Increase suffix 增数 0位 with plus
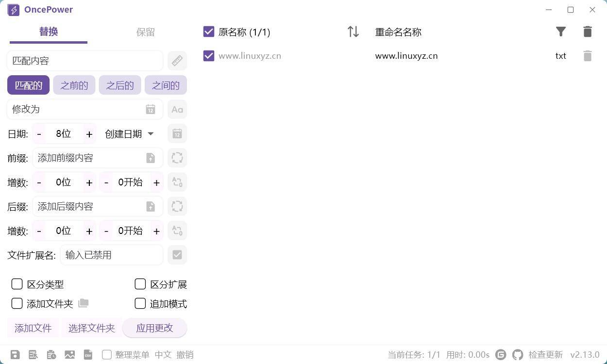This screenshot has width=607, height=364. [89, 231]
